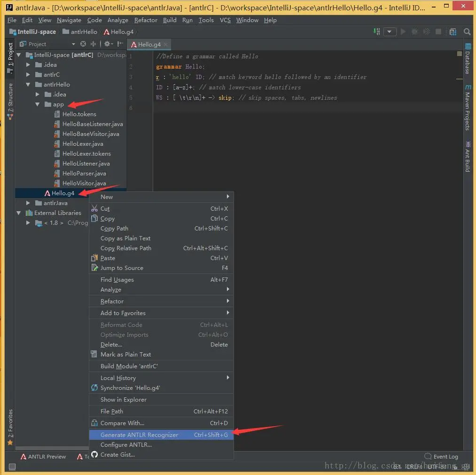Screen dimensions: 476x475
Task: Expand the < 1.8 > JDK library node
Action: click(28, 223)
